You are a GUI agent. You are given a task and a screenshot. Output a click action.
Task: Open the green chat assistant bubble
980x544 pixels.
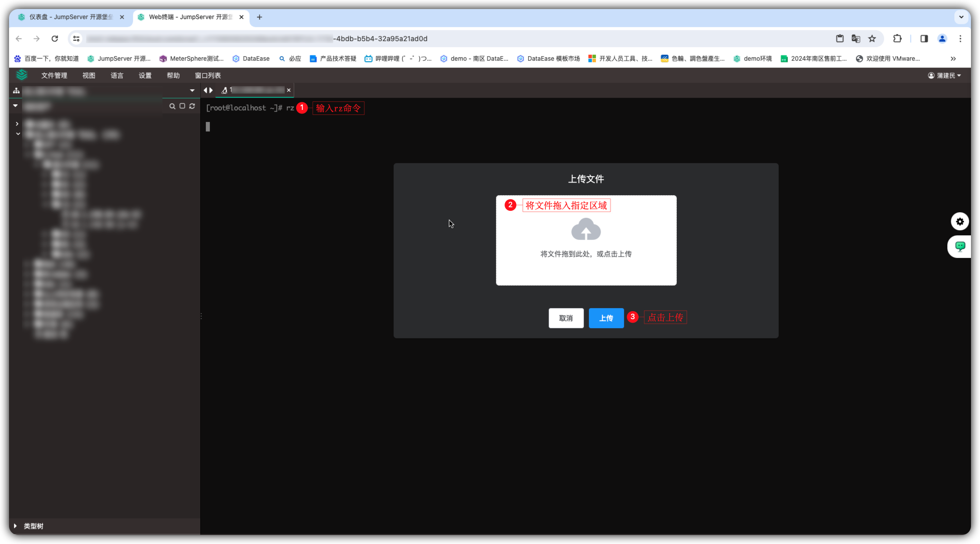click(x=959, y=246)
